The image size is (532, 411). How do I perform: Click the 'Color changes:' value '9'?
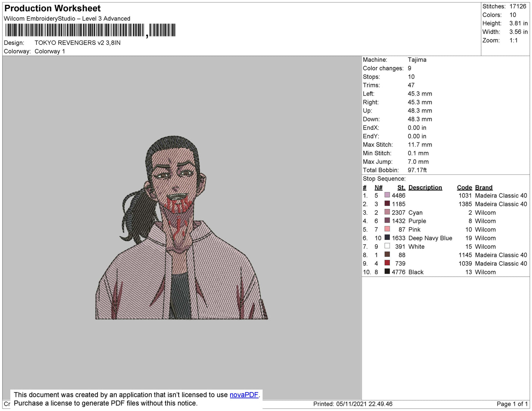pyautogui.click(x=409, y=68)
